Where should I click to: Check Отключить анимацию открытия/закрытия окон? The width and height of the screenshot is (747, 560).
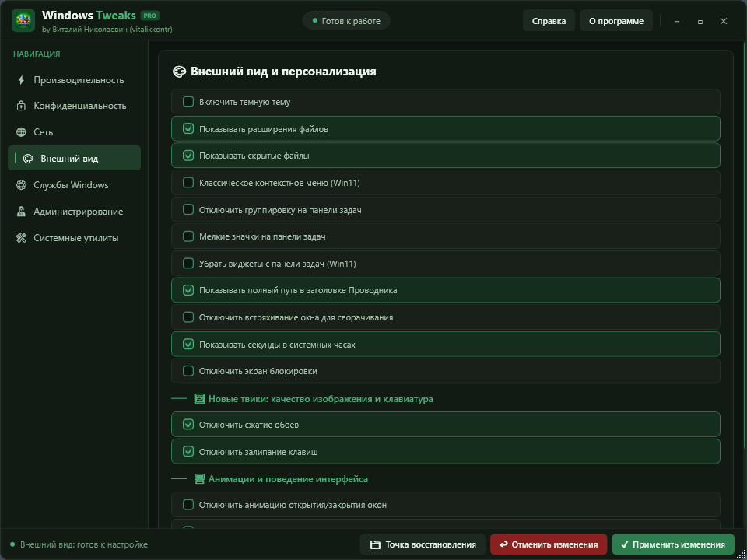click(x=188, y=504)
